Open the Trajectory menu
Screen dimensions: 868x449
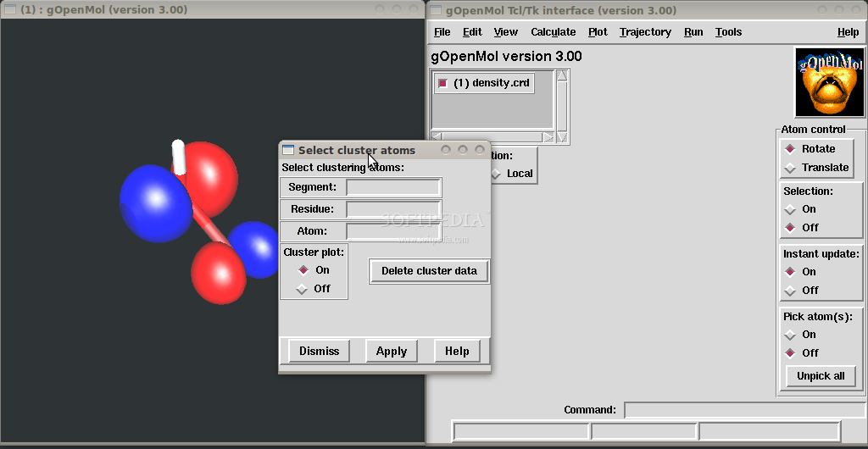tap(645, 32)
